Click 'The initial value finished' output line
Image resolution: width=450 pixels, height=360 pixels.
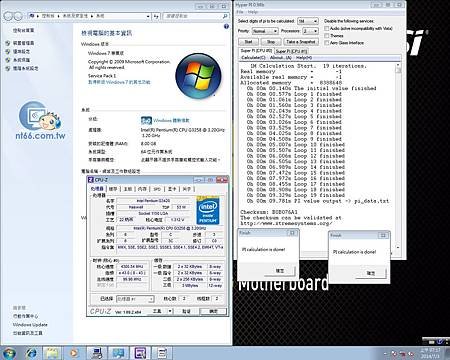[311, 88]
